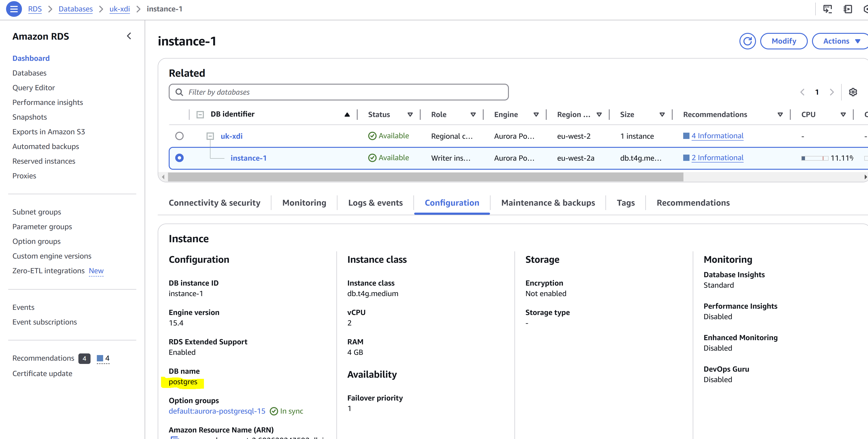Click the horizontal scrollbar under Related table
The width and height of the screenshot is (868, 439).
tap(425, 177)
